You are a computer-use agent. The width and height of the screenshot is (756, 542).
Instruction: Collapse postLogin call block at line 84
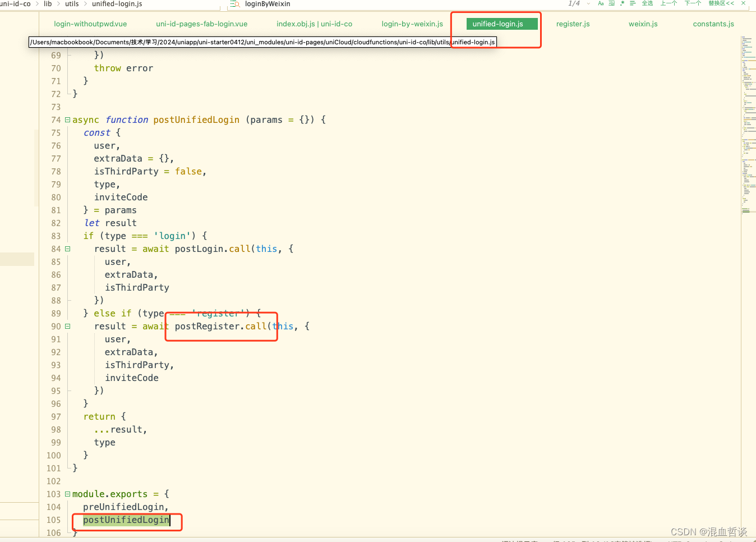coord(67,249)
